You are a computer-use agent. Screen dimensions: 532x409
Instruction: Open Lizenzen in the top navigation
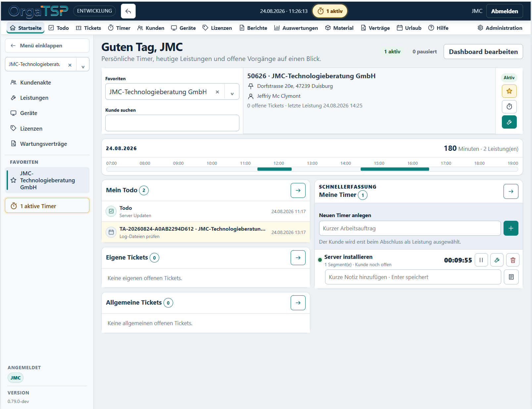[217, 28]
